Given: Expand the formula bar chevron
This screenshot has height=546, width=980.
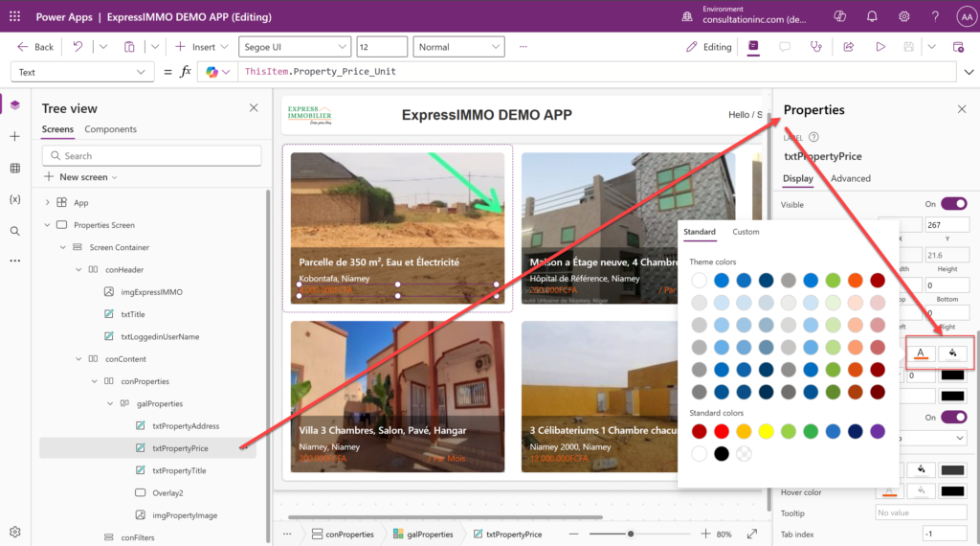Looking at the screenshot, I should 969,72.
